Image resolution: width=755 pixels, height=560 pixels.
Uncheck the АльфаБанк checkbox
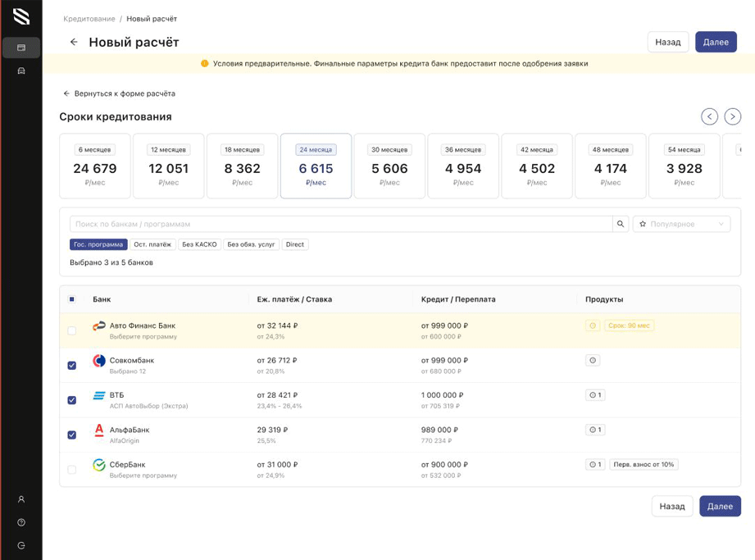tap(72, 435)
